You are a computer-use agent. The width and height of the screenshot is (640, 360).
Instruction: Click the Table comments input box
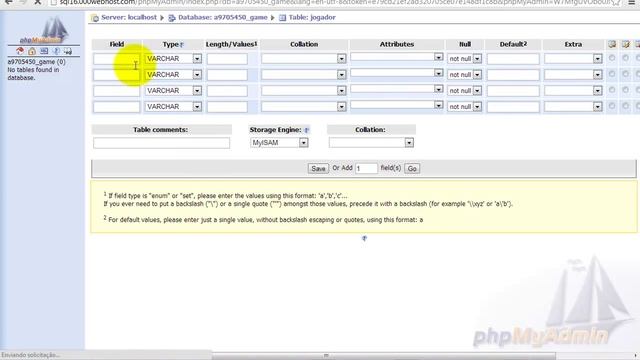click(x=161, y=143)
